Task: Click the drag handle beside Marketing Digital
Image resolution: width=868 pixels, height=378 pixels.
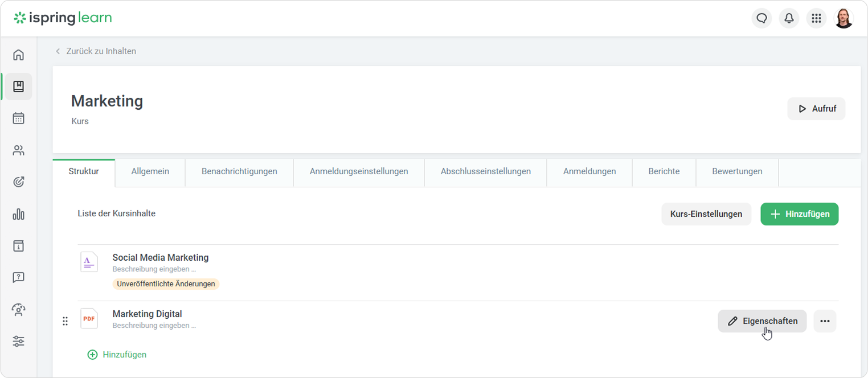Action: click(65, 321)
